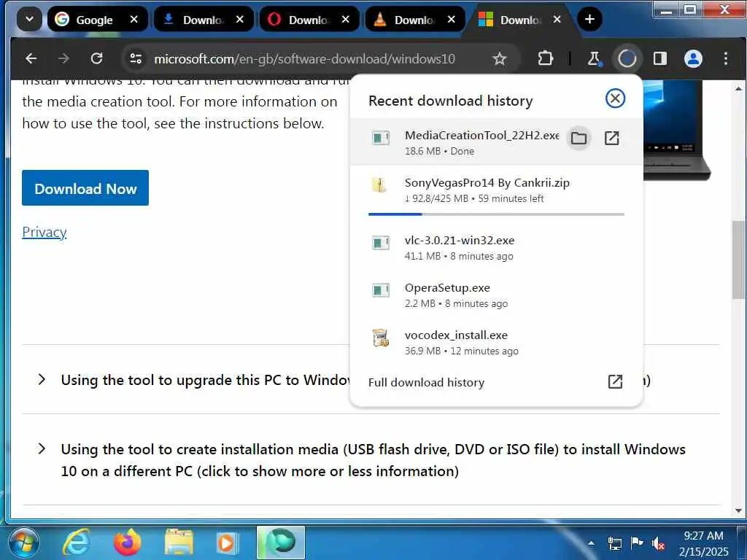Image resolution: width=747 pixels, height=560 pixels.
Task: Open Windows Media Player from taskbar
Action: pyautogui.click(x=227, y=542)
